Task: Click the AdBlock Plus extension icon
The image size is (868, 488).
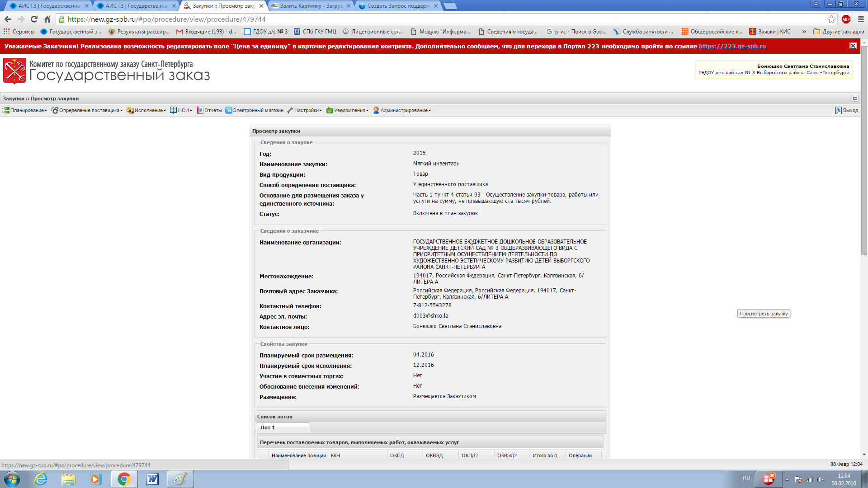Action: pyautogui.click(x=846, y=19)
